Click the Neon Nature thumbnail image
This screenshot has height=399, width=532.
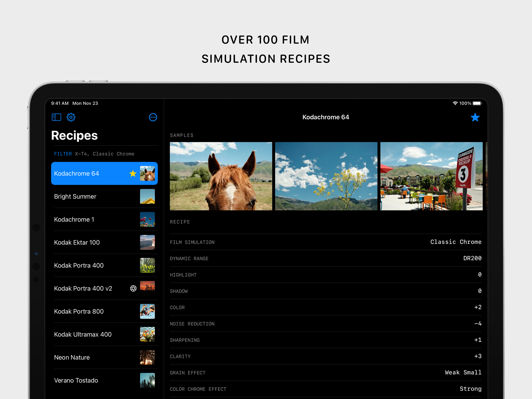(x=147, y=357)
